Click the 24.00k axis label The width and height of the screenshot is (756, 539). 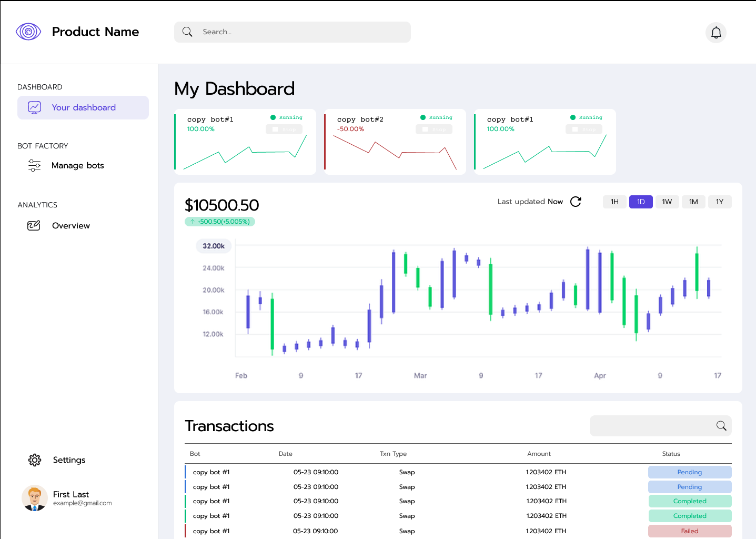tap(214, 268)
